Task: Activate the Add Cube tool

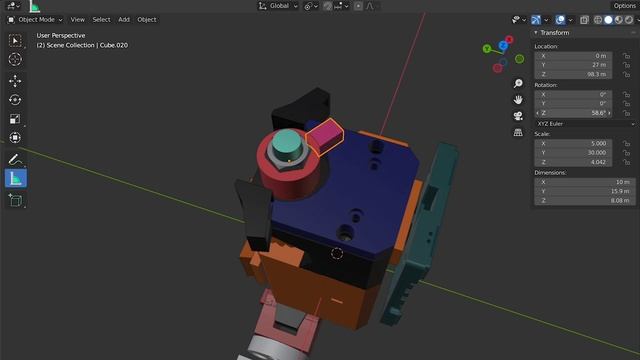Action: pos(15,200)
